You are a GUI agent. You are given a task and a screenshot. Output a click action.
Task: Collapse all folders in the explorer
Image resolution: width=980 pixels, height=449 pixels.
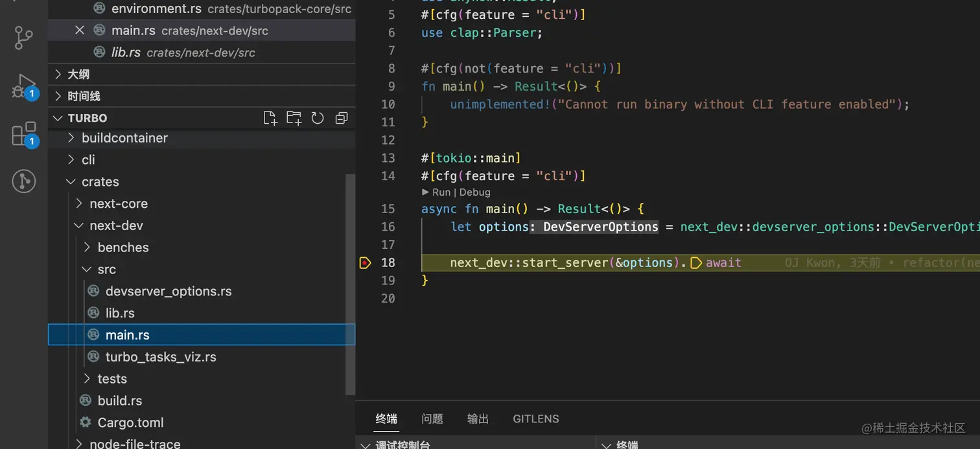pyautogui.click(x=342, y=118)
